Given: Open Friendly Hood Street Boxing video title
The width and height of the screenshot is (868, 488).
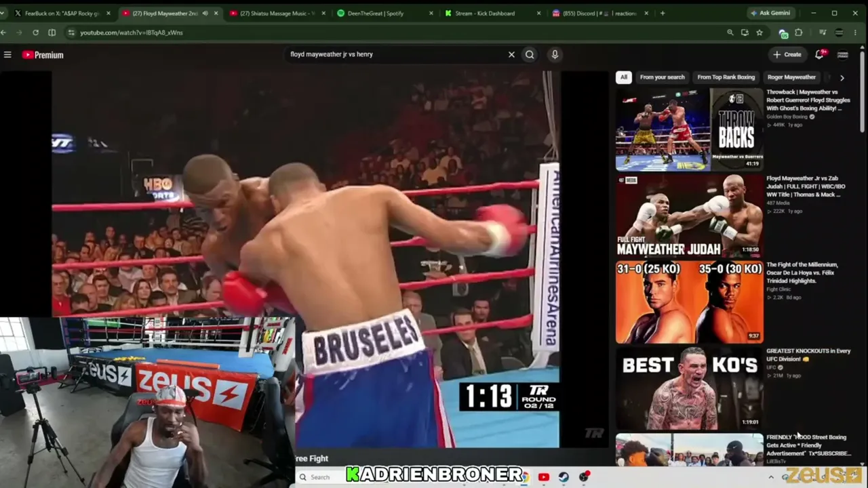Looking at the screenshot, I should [x=808, y=445].
